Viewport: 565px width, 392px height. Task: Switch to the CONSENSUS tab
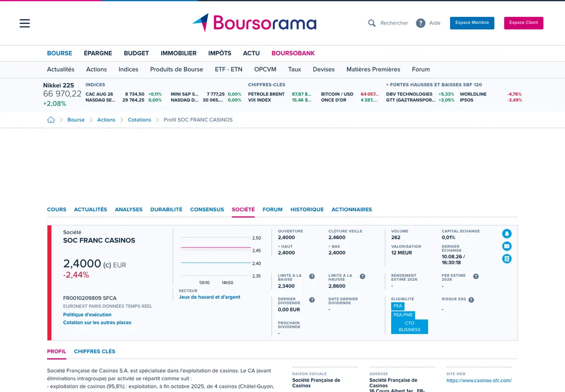(207, 209)
